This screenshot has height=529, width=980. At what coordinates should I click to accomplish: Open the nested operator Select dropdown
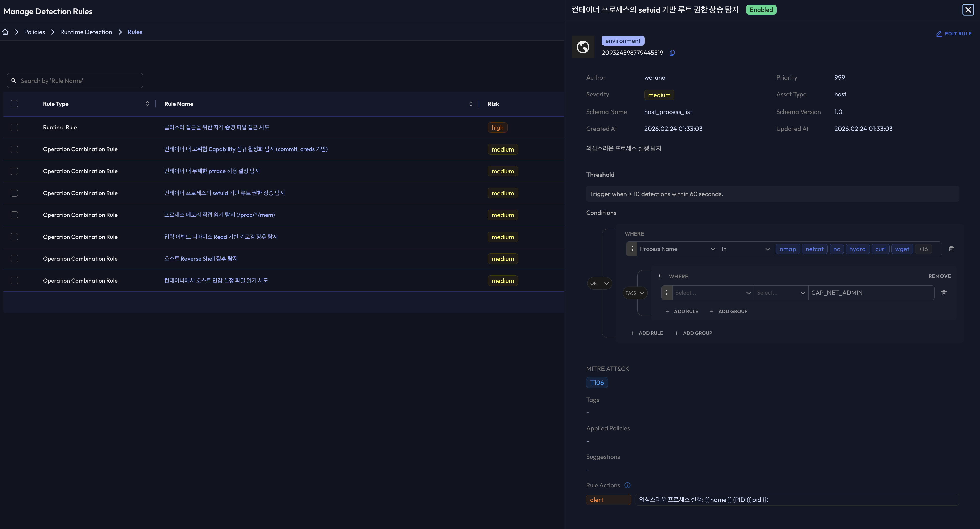pos(781,293)
